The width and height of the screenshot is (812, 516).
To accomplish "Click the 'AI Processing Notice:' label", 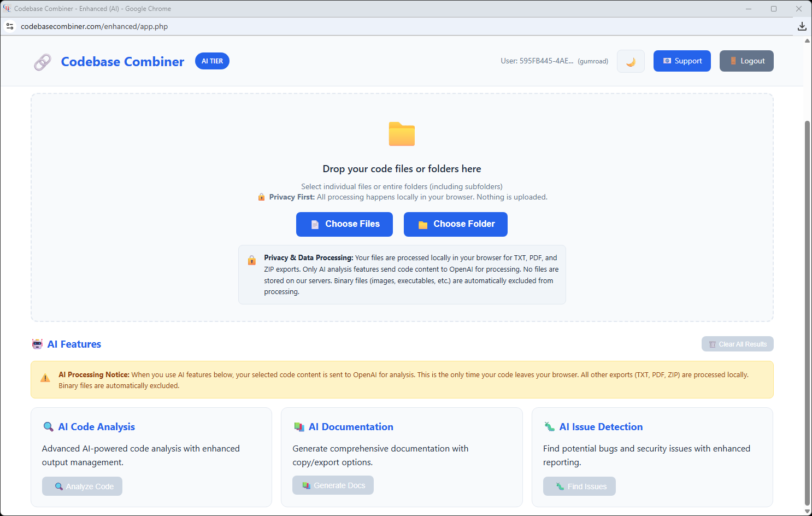I will click(94, 374).
